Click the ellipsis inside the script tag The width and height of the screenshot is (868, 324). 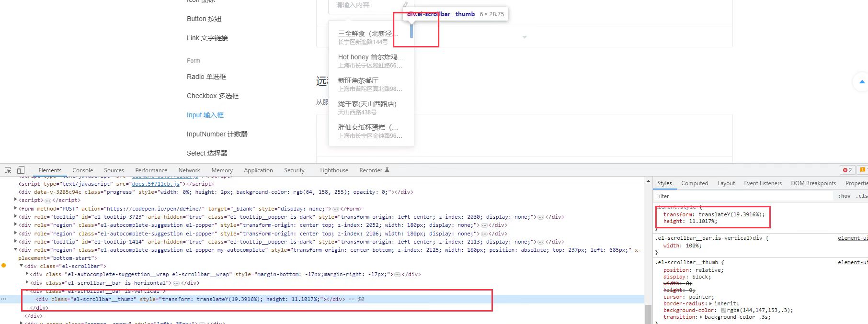pos(48,201)
